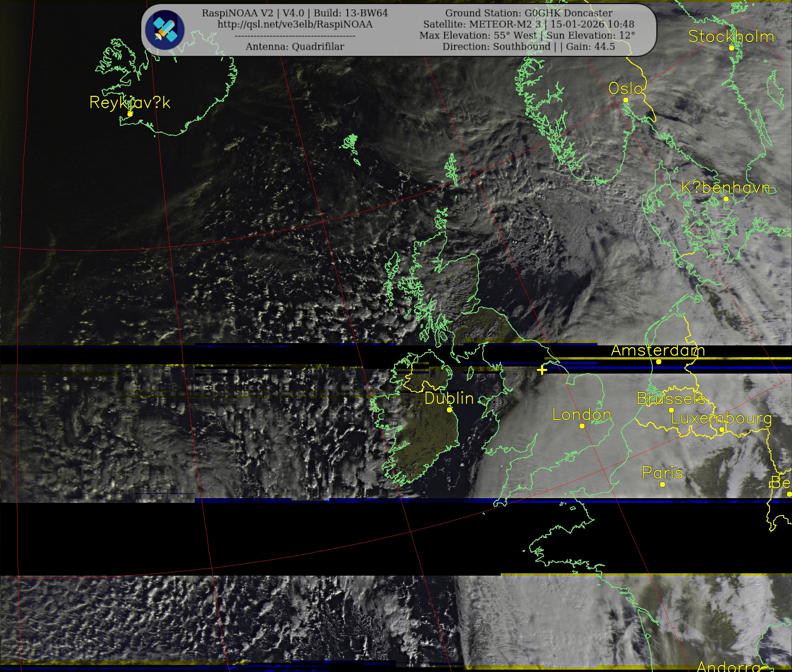Click the Amsterdam city marker dot
792x672 pixels.
(658, 362)
